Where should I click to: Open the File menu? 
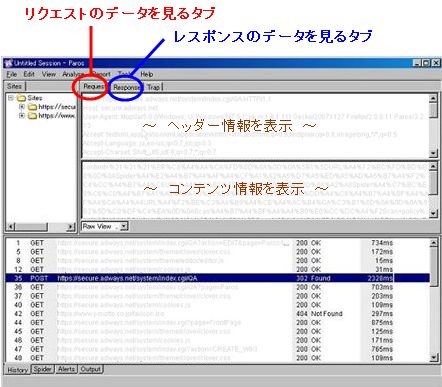click(12, 74)
